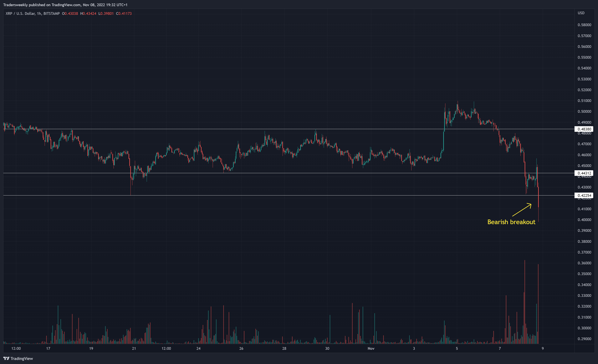598x364 pixels.
Task: Click the 0.44312 price line label
Action: coord(584,173)
